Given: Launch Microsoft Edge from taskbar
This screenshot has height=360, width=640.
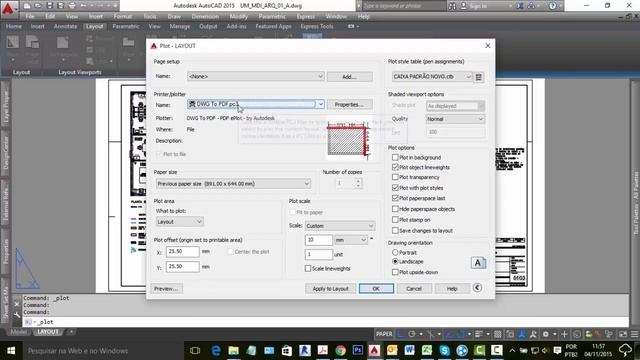Looking at the screenshot, I should [216, 351].
